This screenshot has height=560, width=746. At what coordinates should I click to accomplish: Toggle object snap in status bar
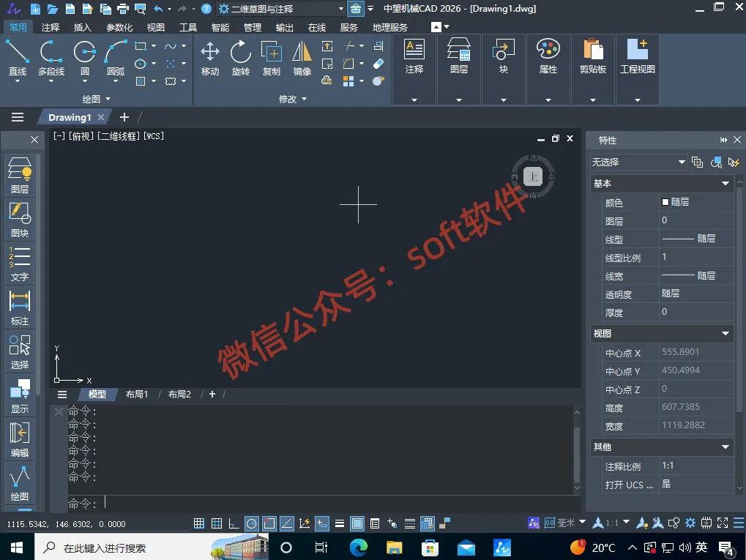269,523
